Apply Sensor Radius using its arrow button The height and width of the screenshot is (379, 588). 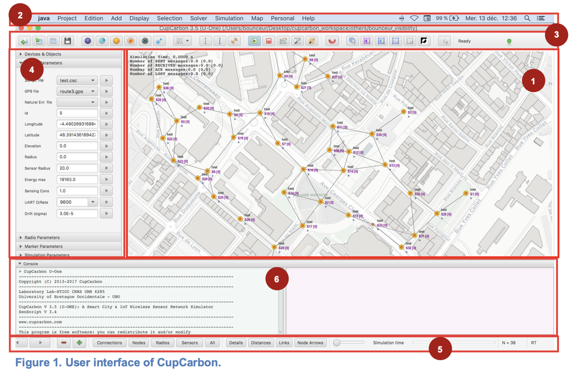(x=106, y=168)
